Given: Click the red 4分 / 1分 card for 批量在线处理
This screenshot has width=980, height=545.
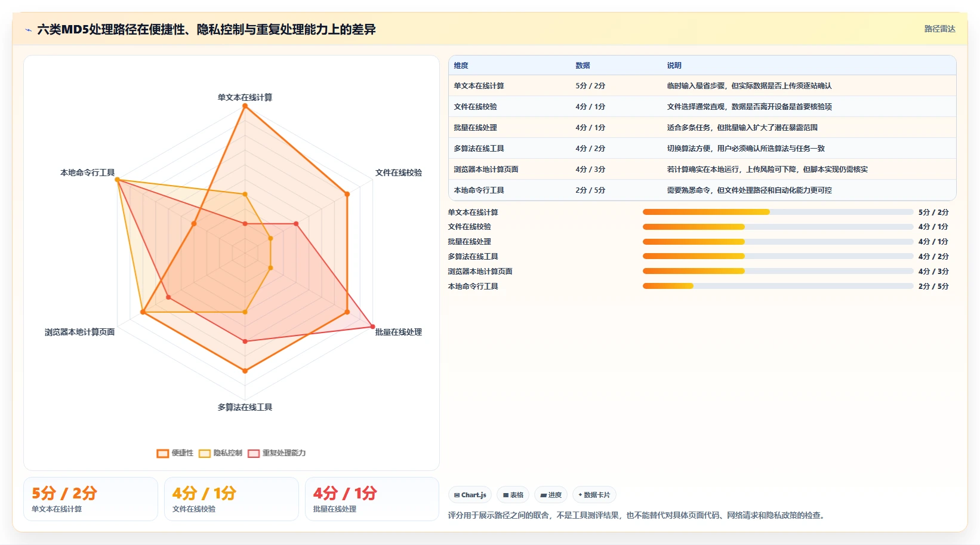Looking at the screenshot, I should click(x=372, y=499).
